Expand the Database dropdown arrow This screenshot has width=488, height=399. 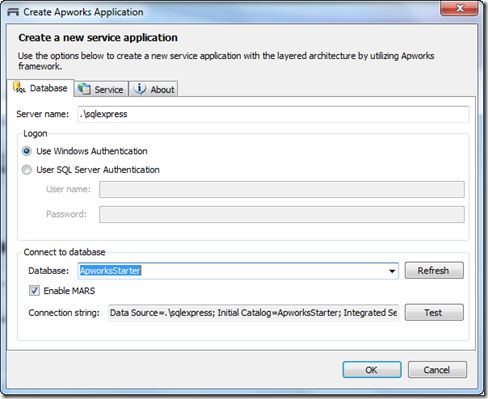[x=392, y=271]
